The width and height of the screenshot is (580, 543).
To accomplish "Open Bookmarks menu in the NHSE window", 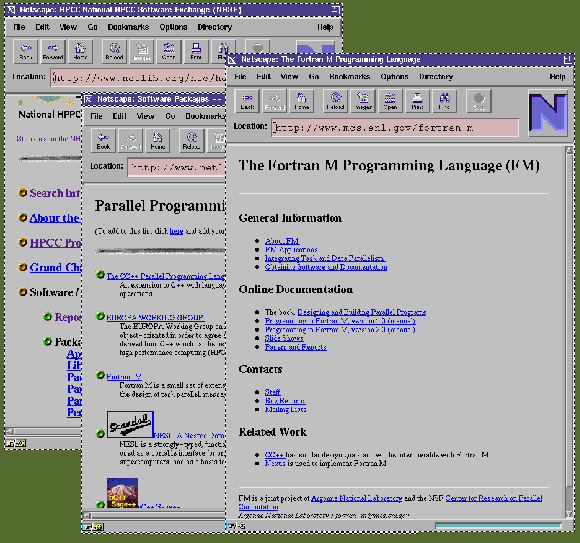I will click(128, 27).
